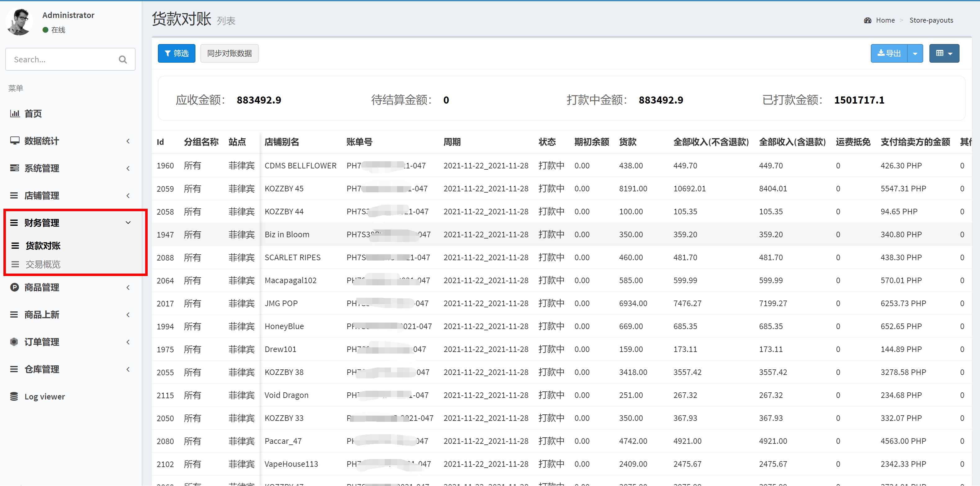Image resolution: width=980 pixels, height=486 pixels.
Task: Click the Log viewer database icon
Action: coord(15,397)
